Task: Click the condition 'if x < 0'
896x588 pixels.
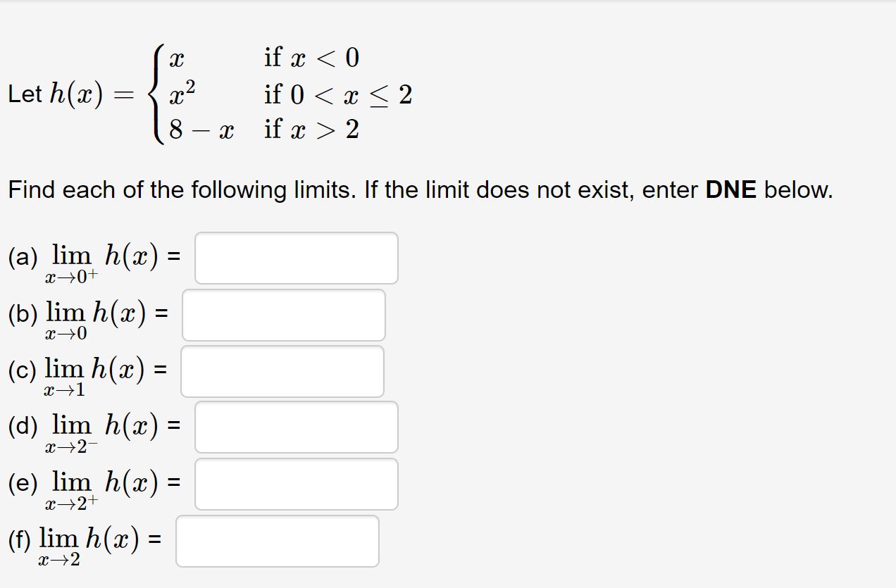Action: tap(311, 59)
